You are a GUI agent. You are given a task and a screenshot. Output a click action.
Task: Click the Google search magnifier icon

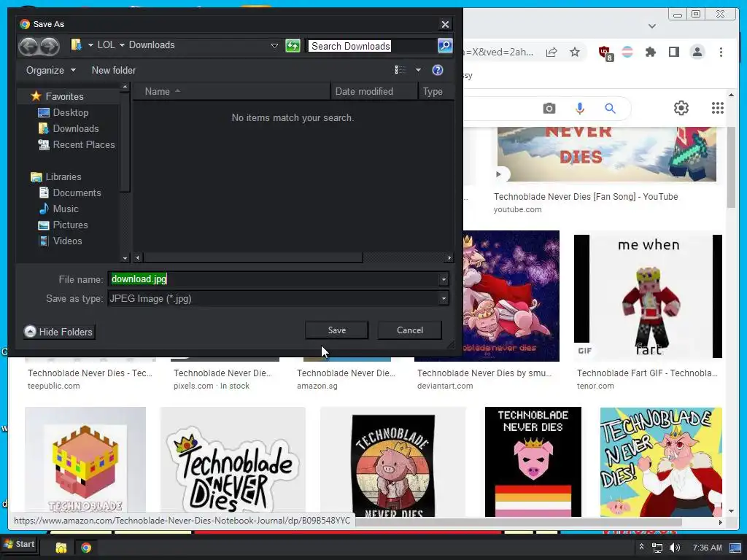[x=610, y=109]
